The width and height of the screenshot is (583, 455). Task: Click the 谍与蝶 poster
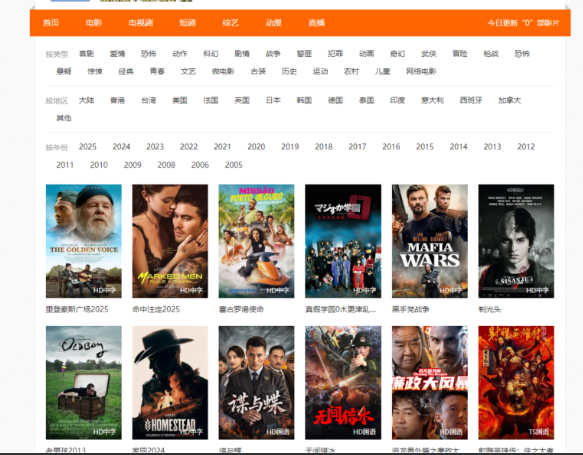point(257,383)
